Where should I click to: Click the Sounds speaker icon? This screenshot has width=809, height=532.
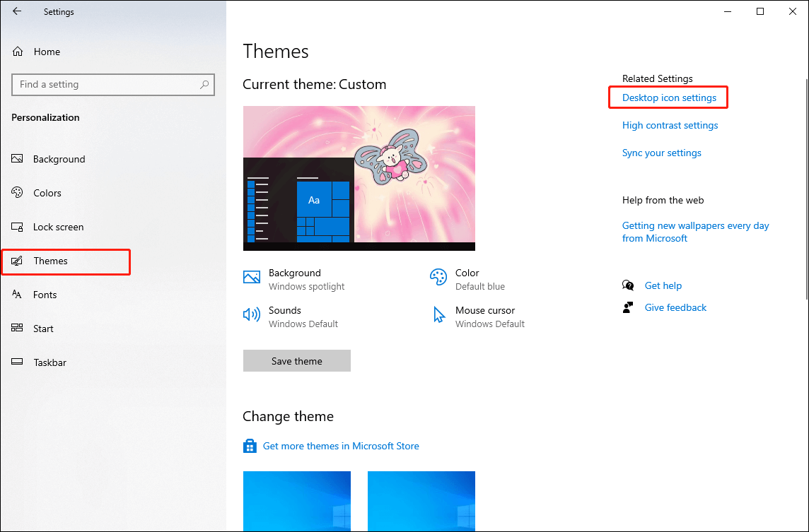point(252,314)
